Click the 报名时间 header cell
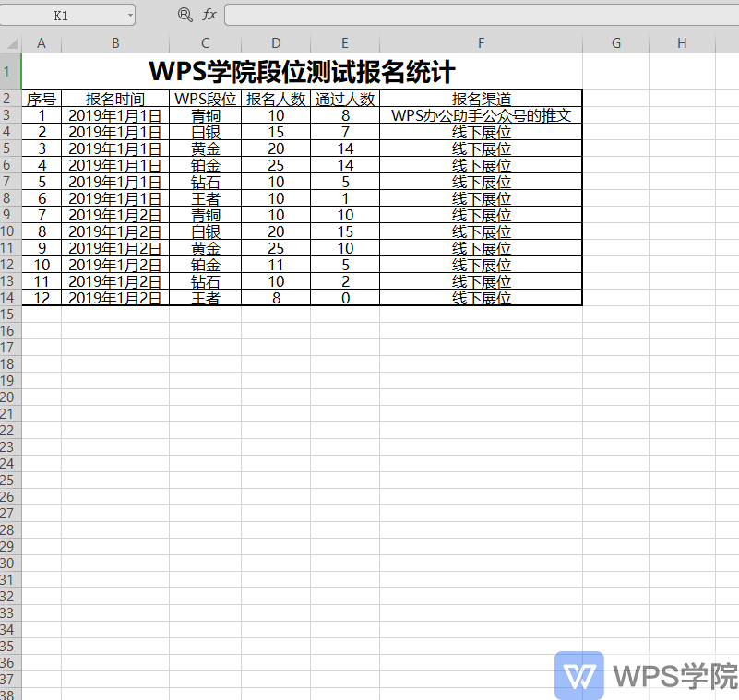 pos(115,99)
